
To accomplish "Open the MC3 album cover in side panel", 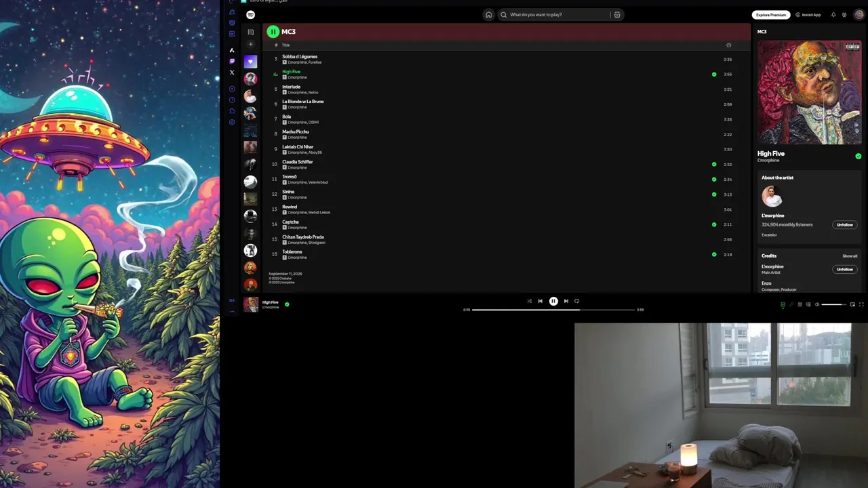I will point(809,92).
